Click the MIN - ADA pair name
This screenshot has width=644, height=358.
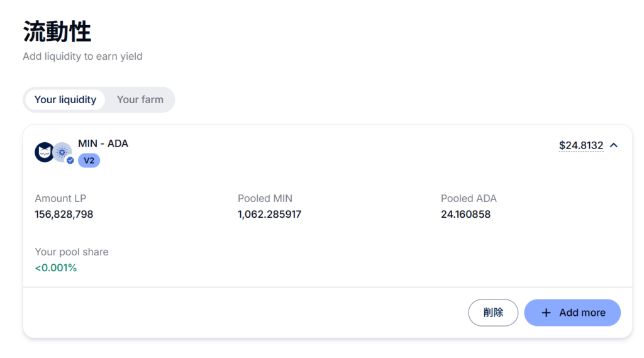[x=103, y=143]
